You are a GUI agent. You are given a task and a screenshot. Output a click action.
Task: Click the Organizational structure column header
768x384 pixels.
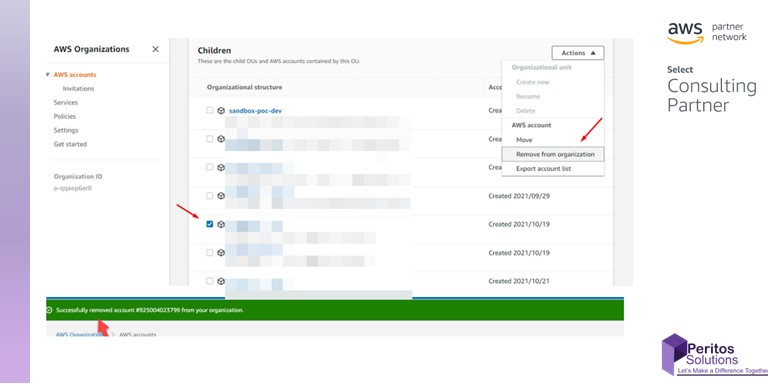(244, 87)
